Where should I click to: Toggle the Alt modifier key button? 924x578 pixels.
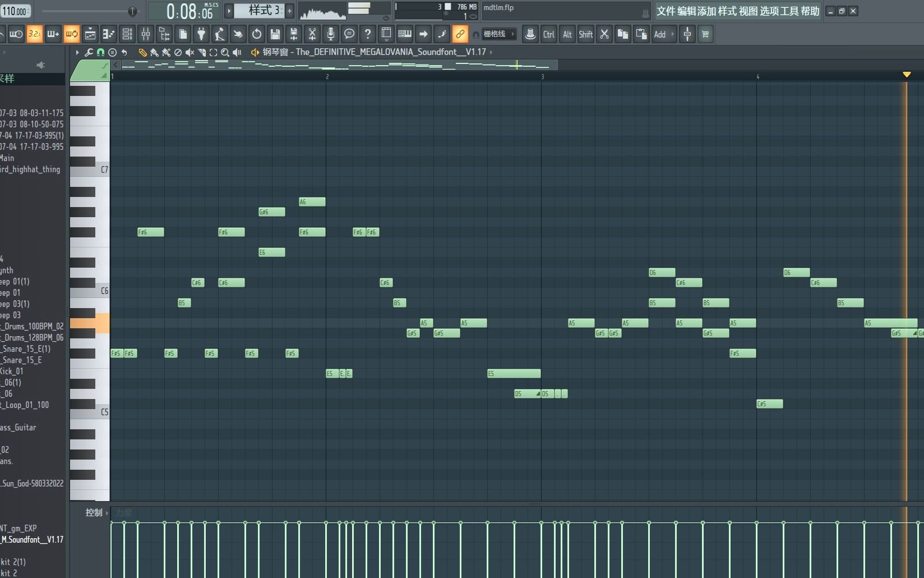tap(567, 34)
